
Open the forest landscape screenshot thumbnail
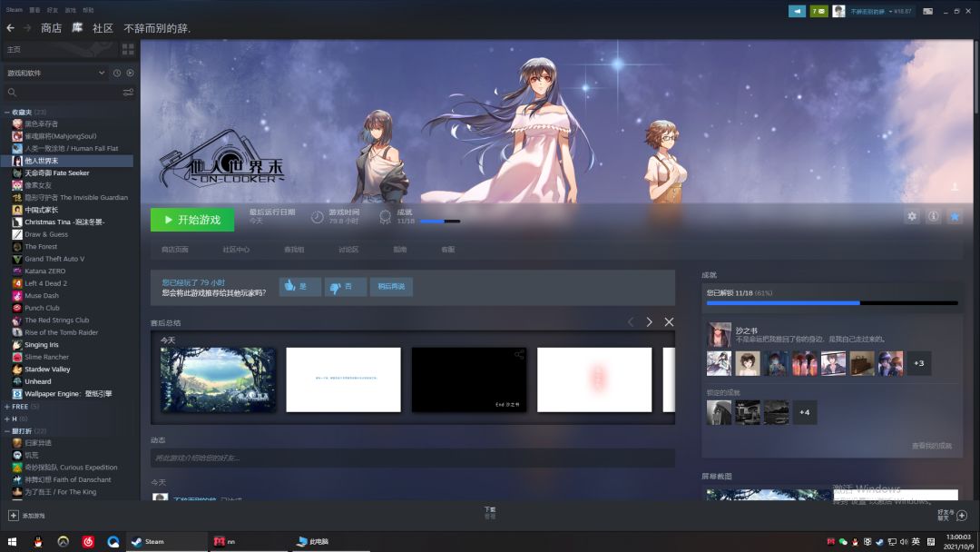click(x=218, y=379)
